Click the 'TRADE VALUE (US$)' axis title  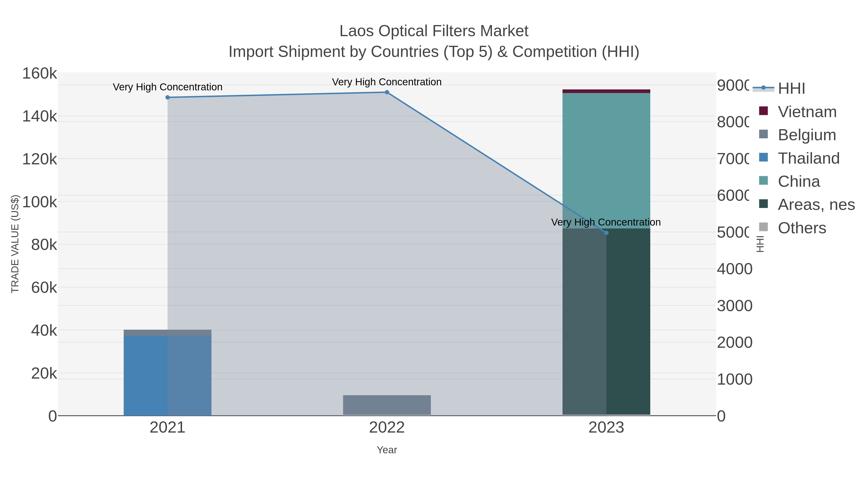tap(15, 244)
